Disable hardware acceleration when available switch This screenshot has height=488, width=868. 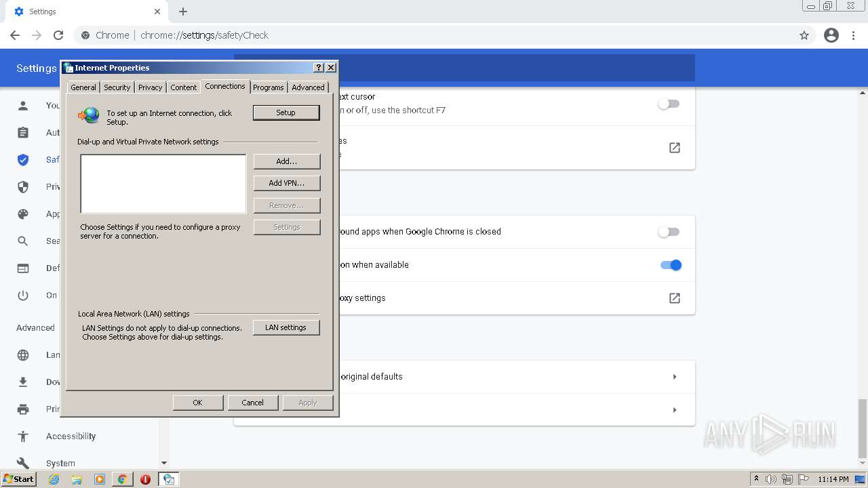pyautogui.click(x=671, y=265)
